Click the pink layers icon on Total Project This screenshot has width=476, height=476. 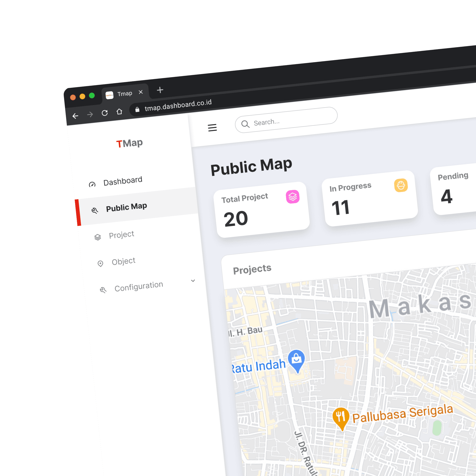[293, 197]
